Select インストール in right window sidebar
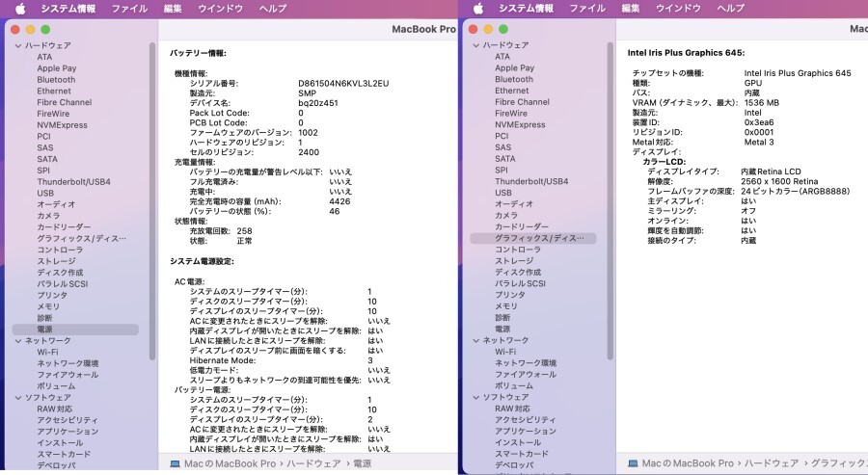The image size is (868, 475). point(518,442)
